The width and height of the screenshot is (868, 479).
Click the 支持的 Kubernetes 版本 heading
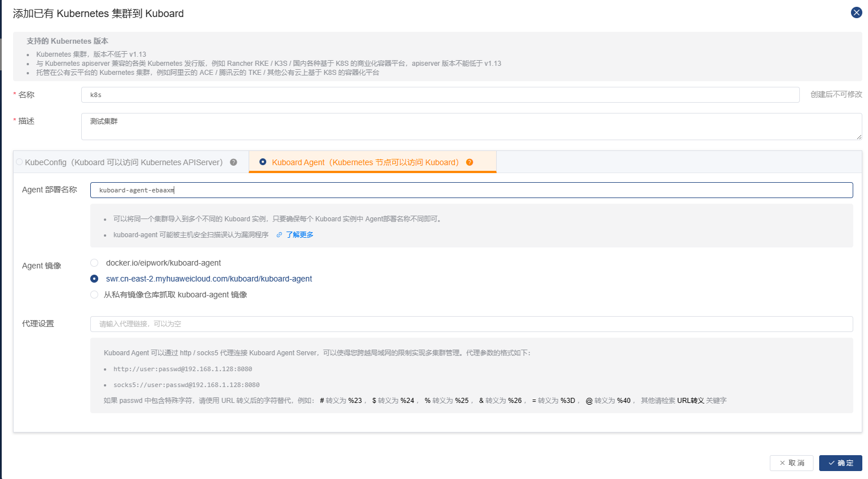[x=68, y=41]
